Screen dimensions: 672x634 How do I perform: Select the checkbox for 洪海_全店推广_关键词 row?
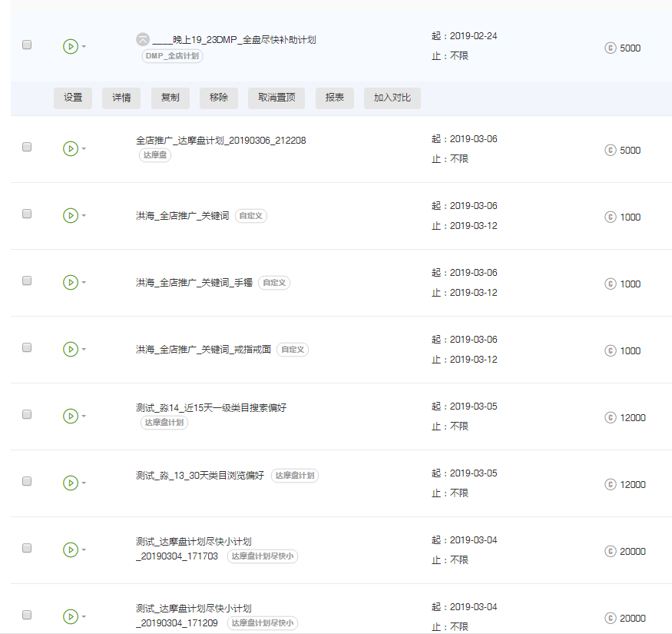(27, 214)
